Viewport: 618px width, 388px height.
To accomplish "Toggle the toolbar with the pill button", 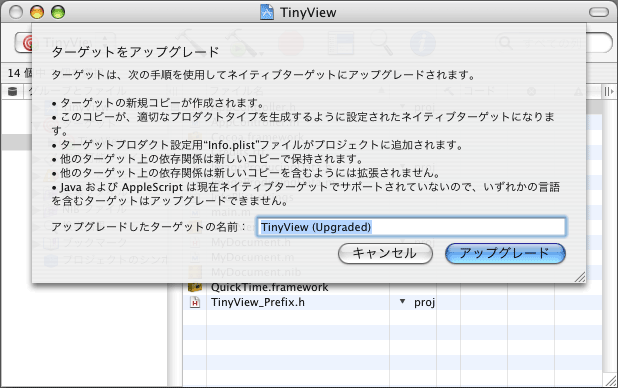I will 599,12.
